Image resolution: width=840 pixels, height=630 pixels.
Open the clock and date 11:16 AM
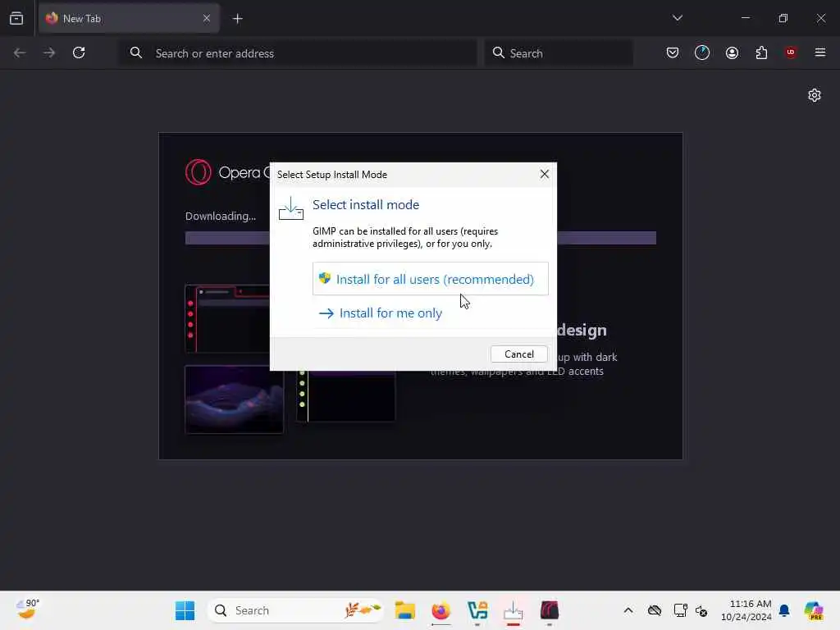click(x=746, y=610)
